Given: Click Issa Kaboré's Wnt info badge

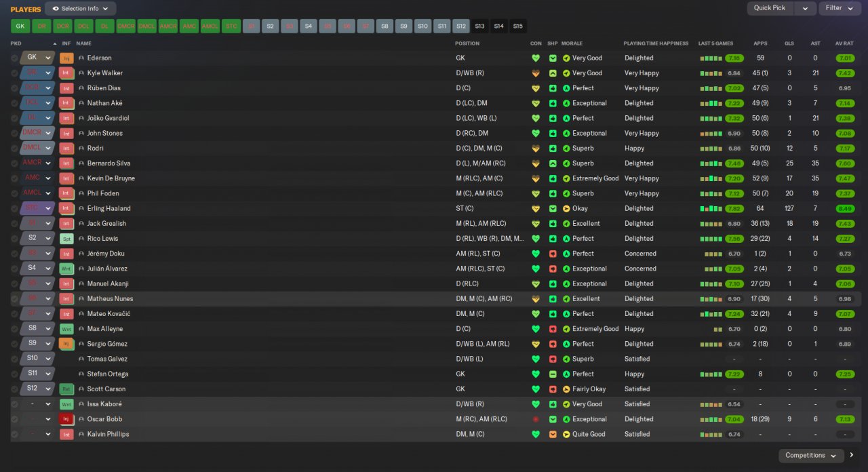Looking at the screenshot, I should (66, 404).
